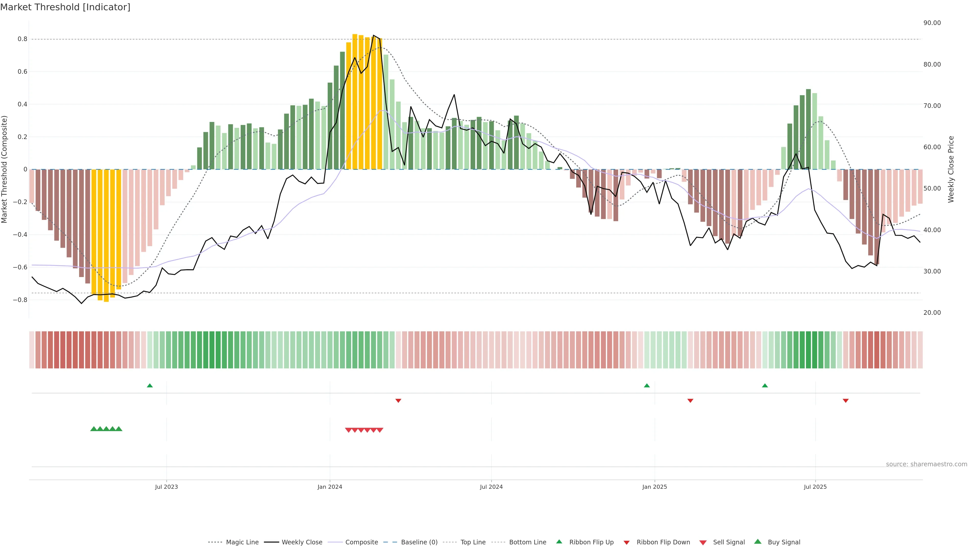Screen dimensions: 980x551
Task: Select the Jan 2024 x-axis label
Action: 330,487
